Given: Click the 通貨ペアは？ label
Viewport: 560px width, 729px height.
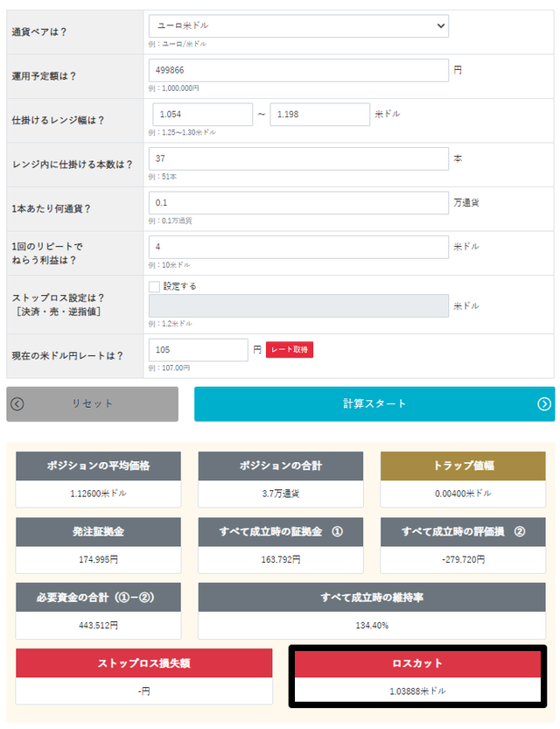Looking at the screenshot, I should (x=39, y=32).
